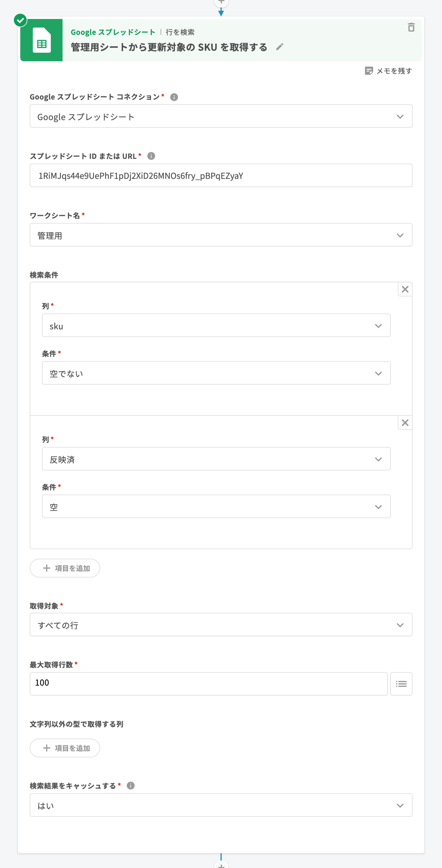The image size is (442, 868).
Task: Click the pencil icon to edit step title
Action: 279,47
